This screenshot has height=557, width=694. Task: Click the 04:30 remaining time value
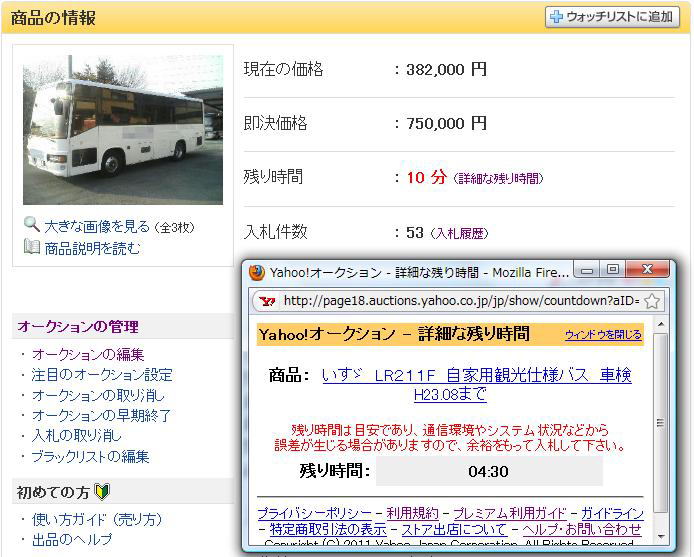tap(489, 472)
